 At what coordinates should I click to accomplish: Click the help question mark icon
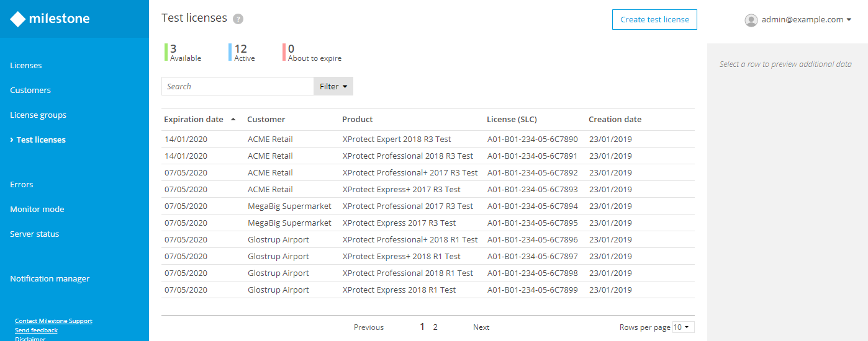point(238,19)
